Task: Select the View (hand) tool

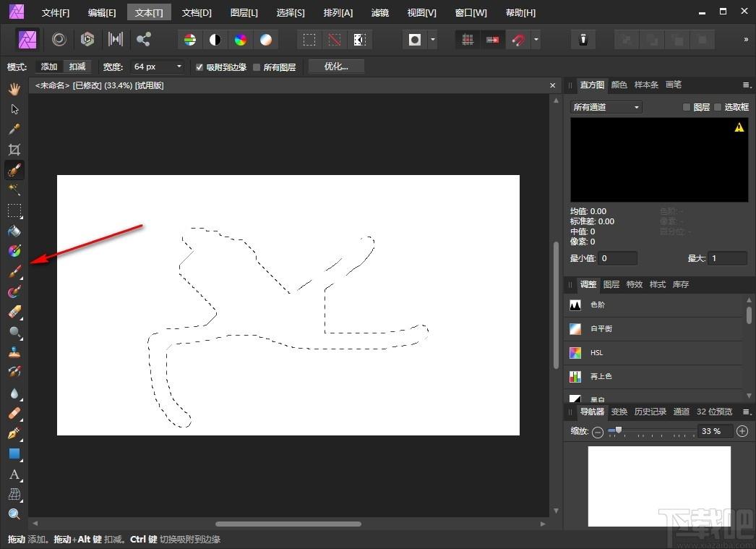Action: (14, 89)
